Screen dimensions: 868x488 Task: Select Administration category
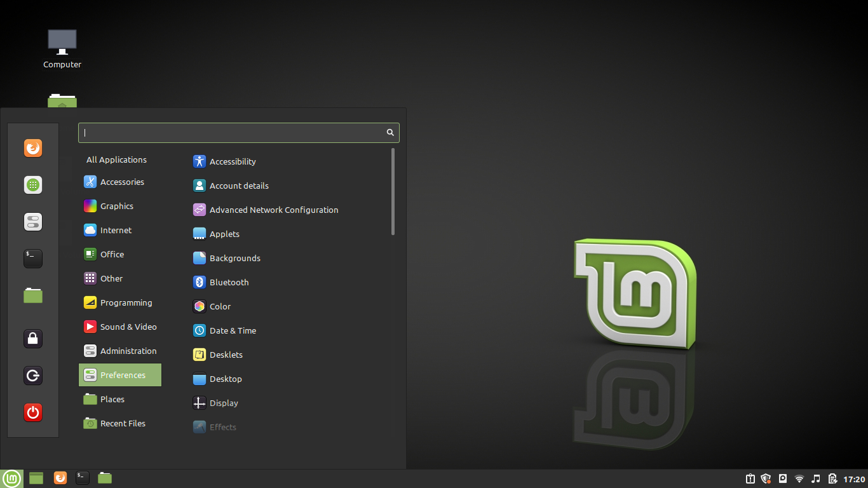(x=120, y=351)
